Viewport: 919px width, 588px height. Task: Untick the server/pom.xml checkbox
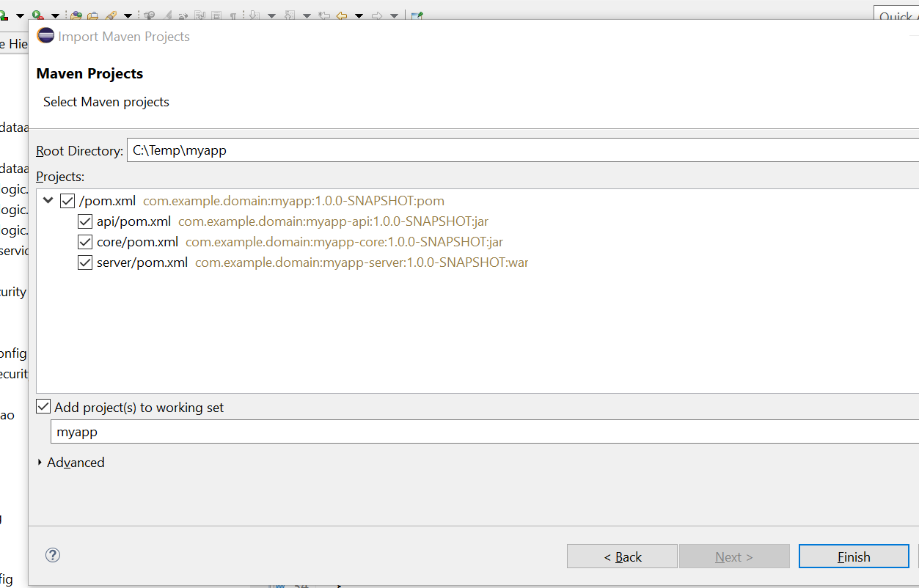click(x=85, y=262)
